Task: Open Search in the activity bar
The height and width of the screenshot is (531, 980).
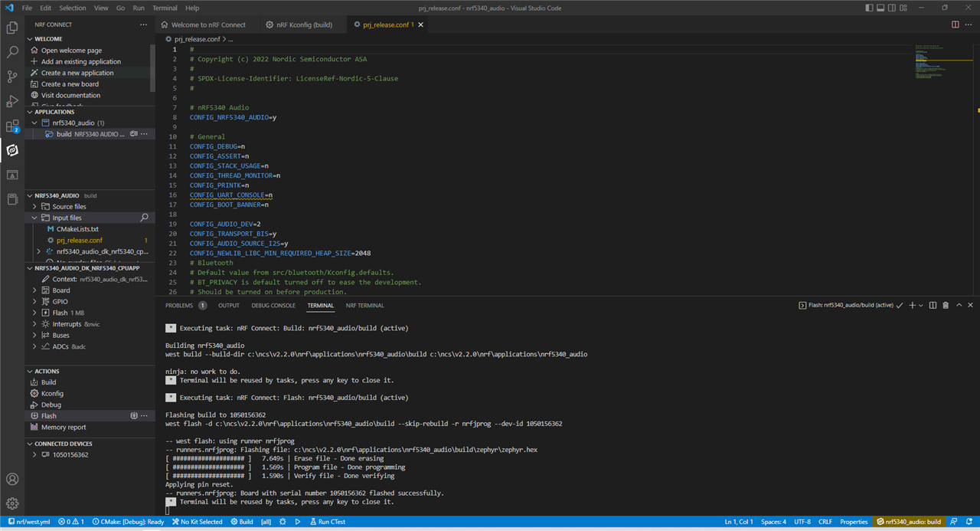Action: tap(12, 52)
